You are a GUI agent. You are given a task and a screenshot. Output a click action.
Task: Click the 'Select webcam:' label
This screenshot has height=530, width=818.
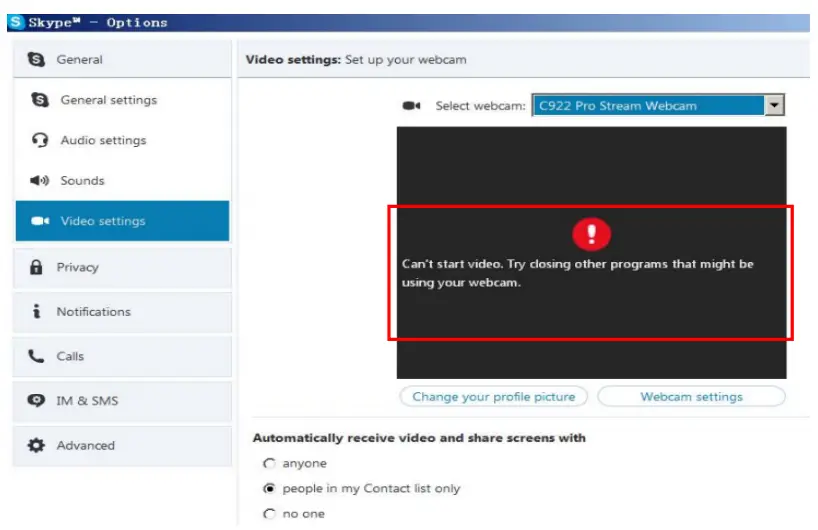coord(480,106)
